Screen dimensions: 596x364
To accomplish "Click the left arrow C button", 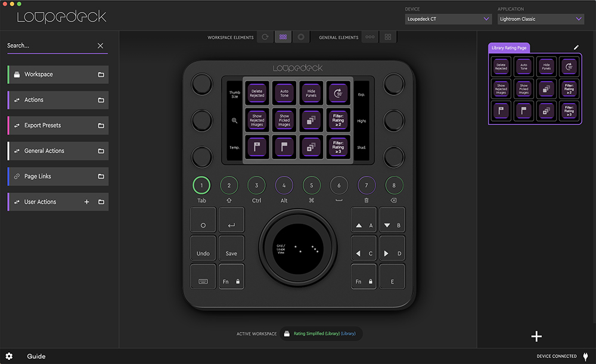I will pyautogui.click(x=364, y=248).
